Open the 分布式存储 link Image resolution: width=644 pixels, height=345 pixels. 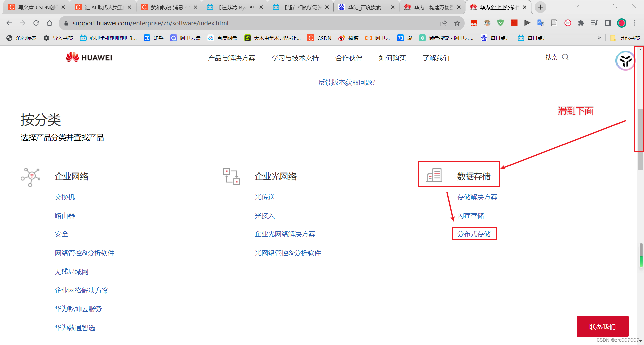[474, 234]
